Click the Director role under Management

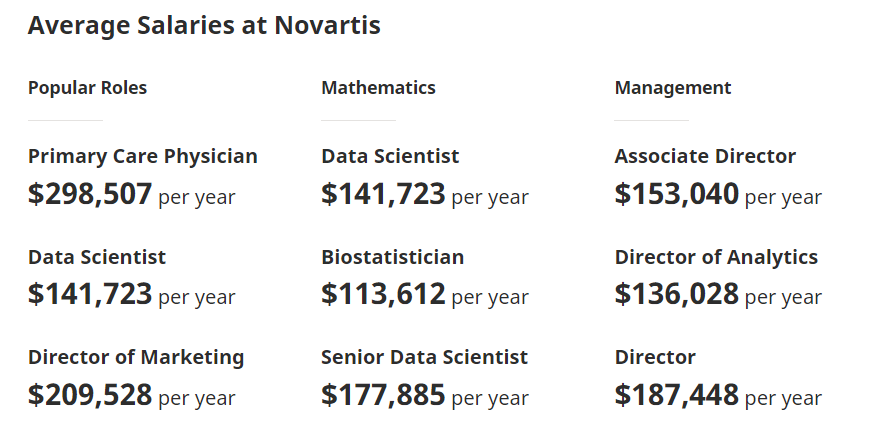click(x=655, y=357)
